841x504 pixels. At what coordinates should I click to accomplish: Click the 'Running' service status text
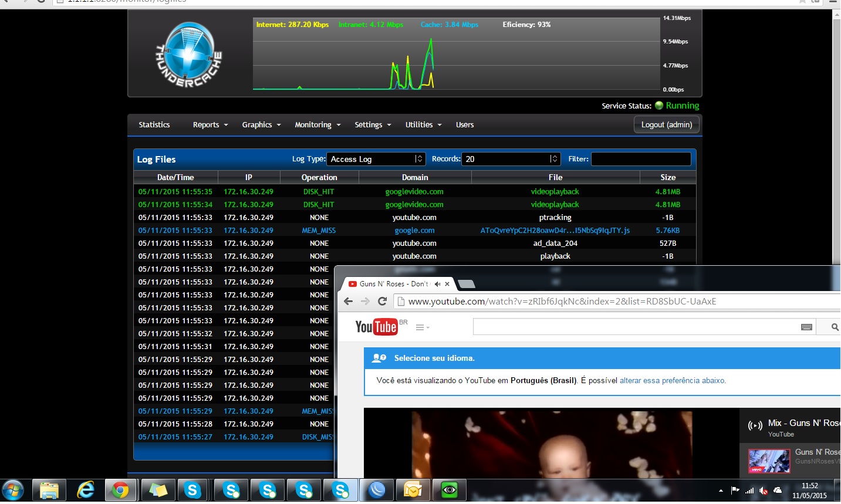[x=683, y=106]
